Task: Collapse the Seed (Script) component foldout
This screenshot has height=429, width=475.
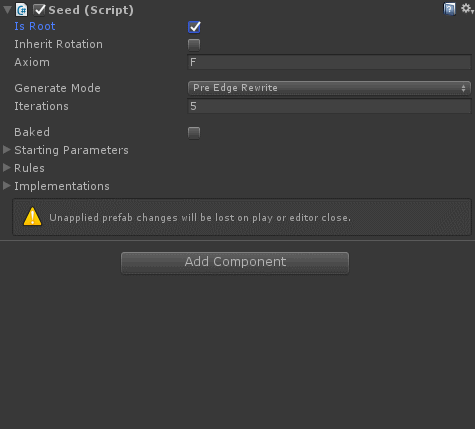Action: point(7,10)
